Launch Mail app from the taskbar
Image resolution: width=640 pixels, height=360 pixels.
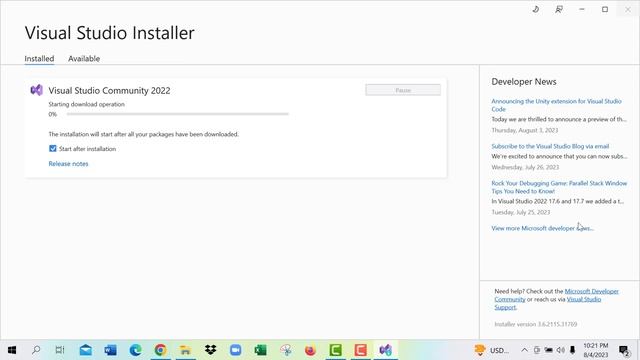(85, 350)
